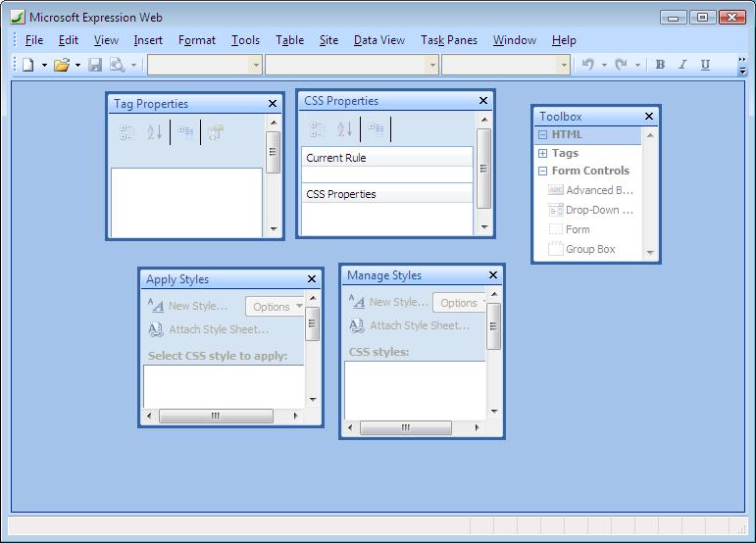The height and width of the screenshot is (543, 756).
Task: Toggle Bold formatting
Action: [x=661, y=65]
